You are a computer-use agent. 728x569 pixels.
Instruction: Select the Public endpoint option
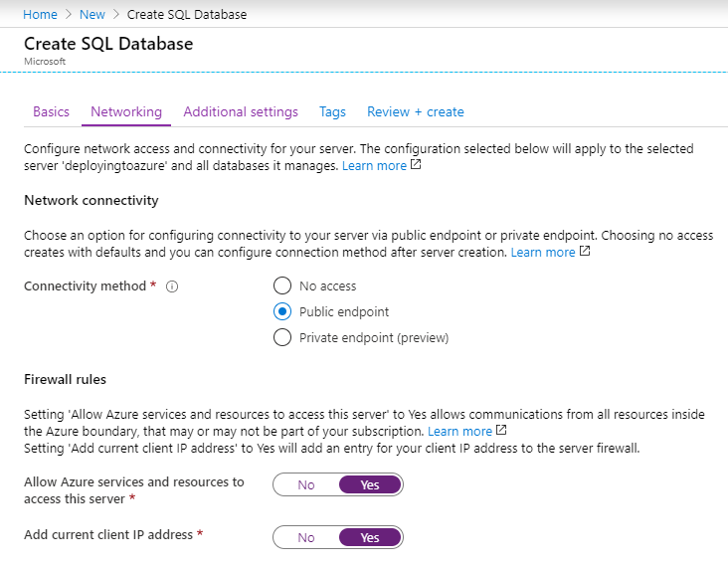pyautogui.click(x=281, y=311)
